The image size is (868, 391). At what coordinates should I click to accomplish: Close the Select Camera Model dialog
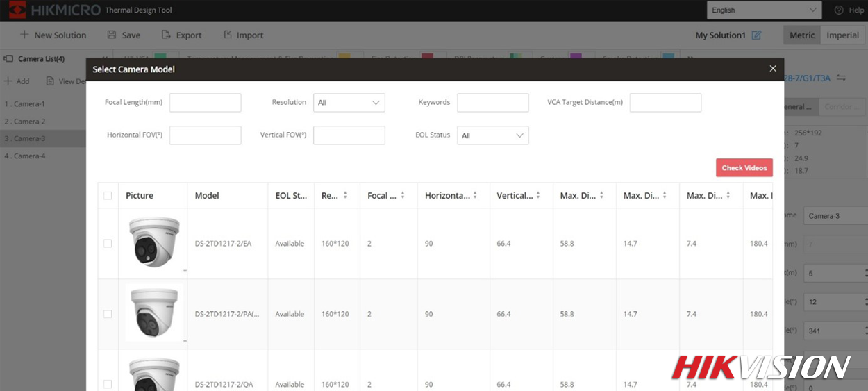pos(773,69)
